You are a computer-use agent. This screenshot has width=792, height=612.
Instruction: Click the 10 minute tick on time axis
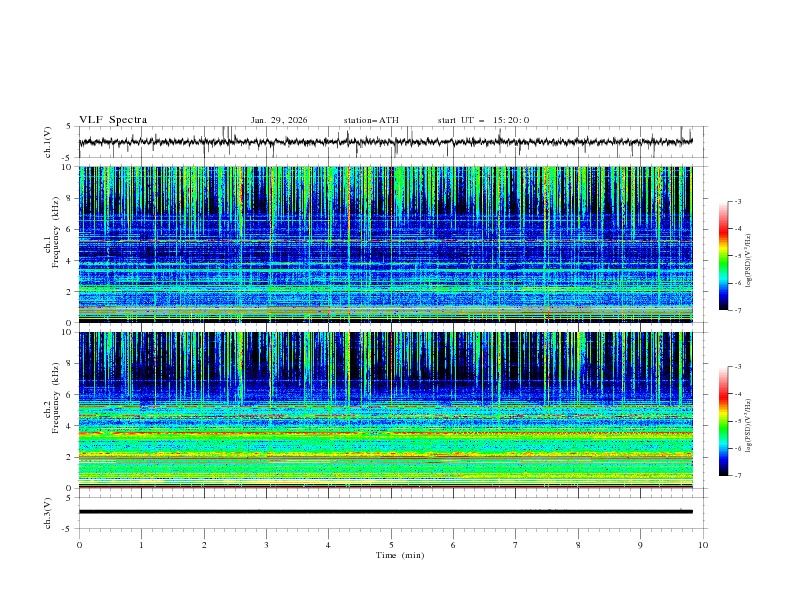pyautogui.click(x=703, y=545)
